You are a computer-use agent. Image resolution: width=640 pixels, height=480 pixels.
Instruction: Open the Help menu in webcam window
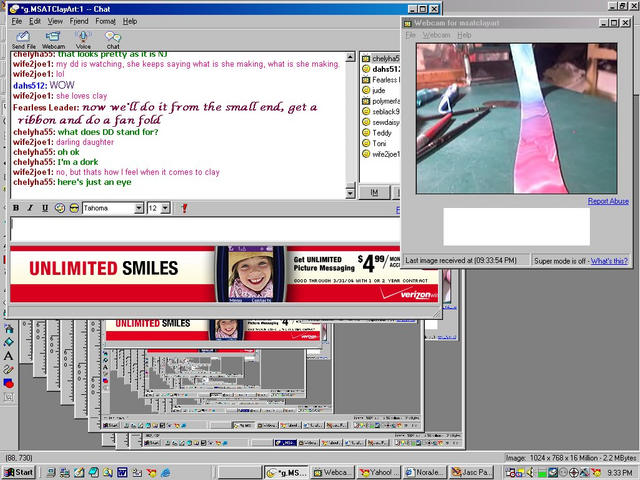[464, 35]
